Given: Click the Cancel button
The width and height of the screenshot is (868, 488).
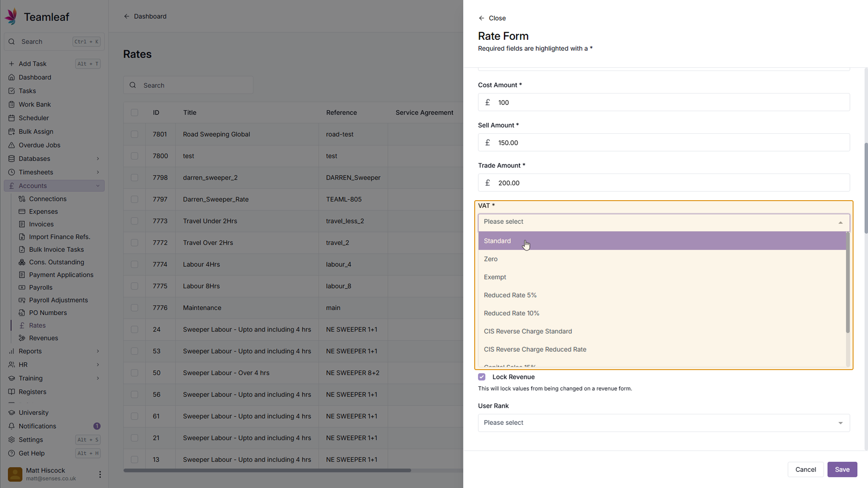Looking at the screenshot, I should [x=805, y=469].
